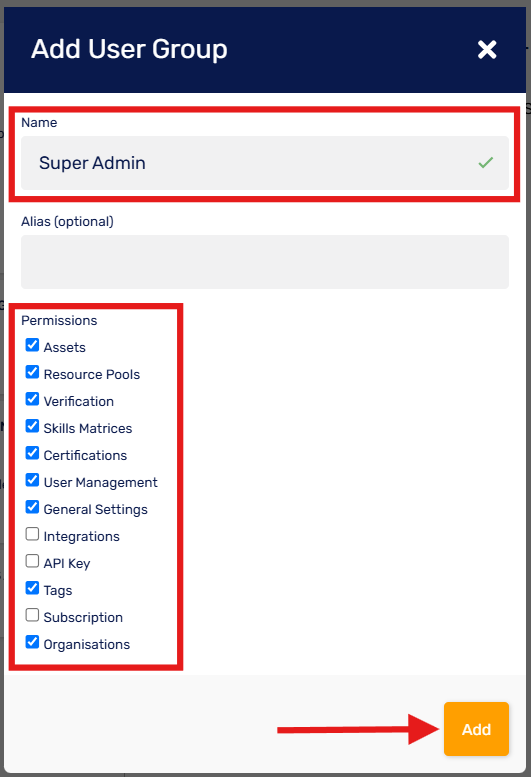Viewport: 531px width, 777px height.
Task: Enable the Integrations permission checkbox
Action: 32,534
